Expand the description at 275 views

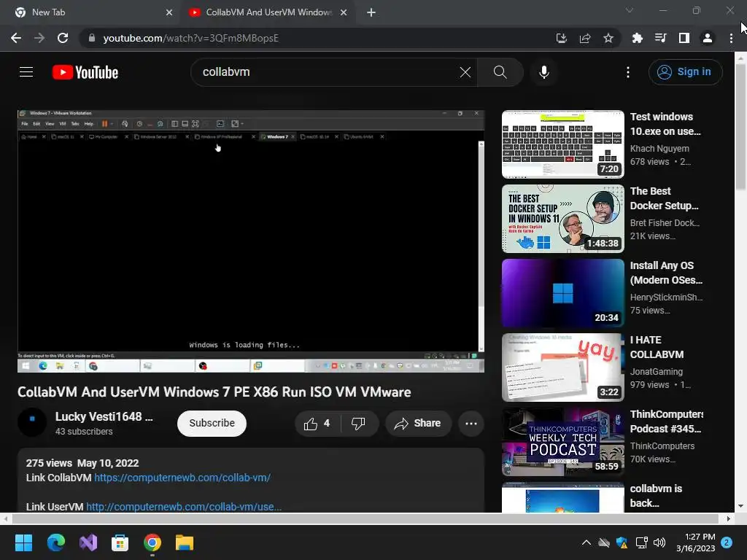82,463
